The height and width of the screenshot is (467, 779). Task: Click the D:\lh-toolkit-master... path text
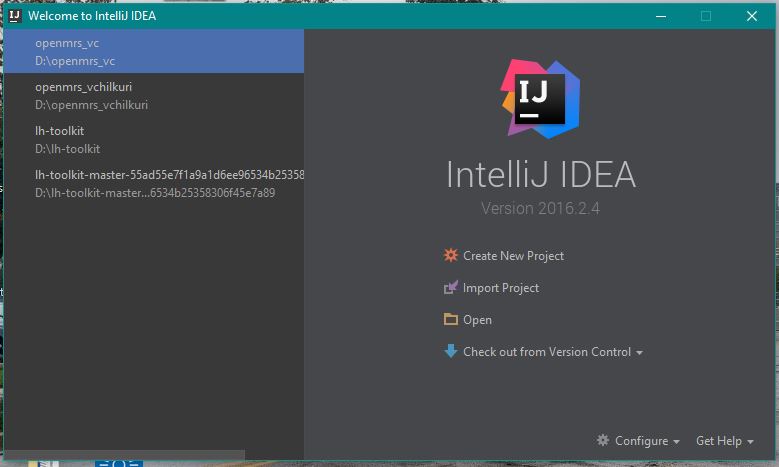(155, 193)
